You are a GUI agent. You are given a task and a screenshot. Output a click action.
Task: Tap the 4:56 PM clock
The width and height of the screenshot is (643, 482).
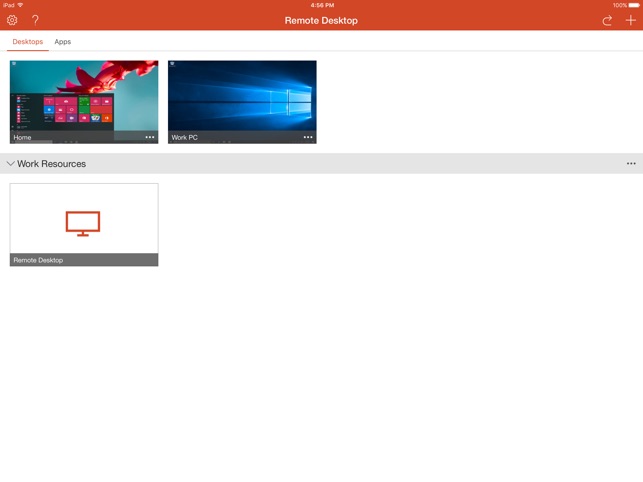[322, 5]
